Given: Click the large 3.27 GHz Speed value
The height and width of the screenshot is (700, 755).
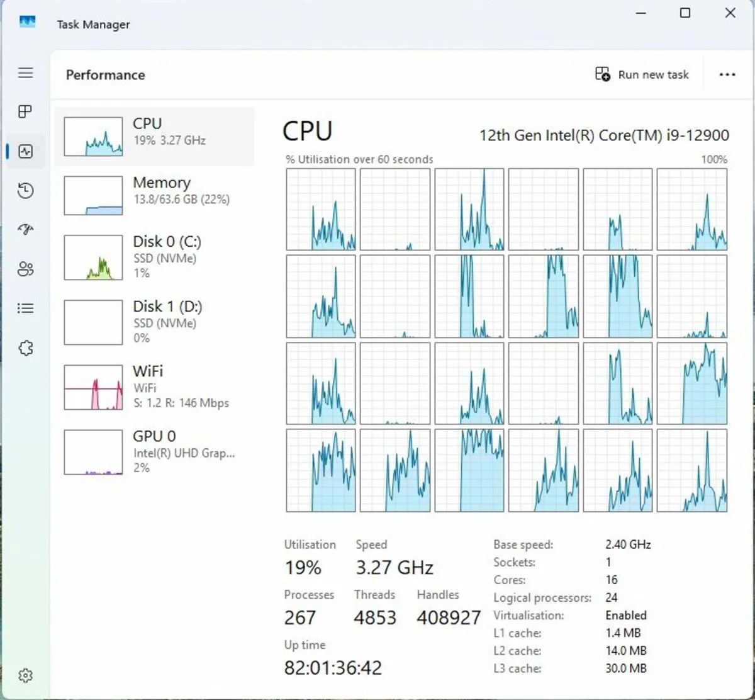Looking at the screenshot, I should click(x=394, y=568).
